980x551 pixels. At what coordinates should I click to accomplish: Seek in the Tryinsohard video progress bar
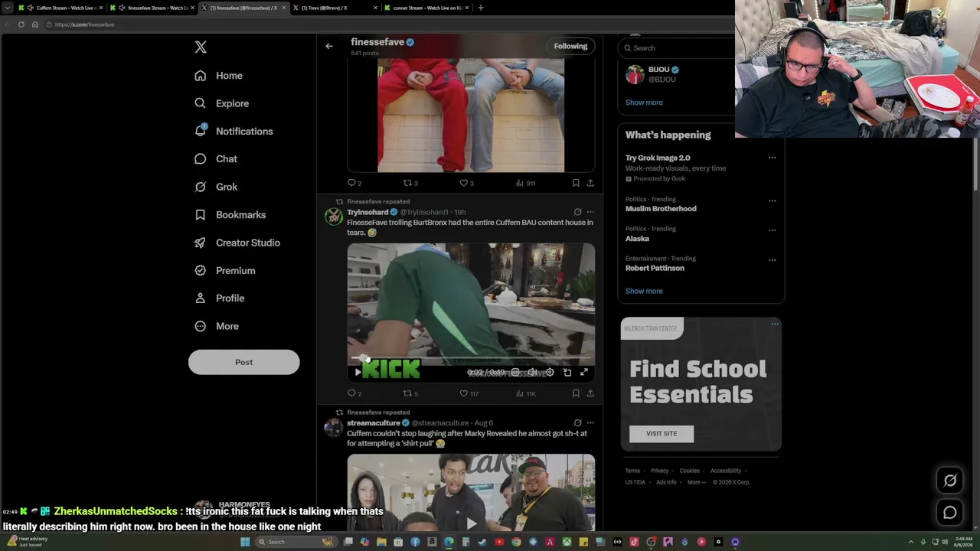[x=471, y=358]
